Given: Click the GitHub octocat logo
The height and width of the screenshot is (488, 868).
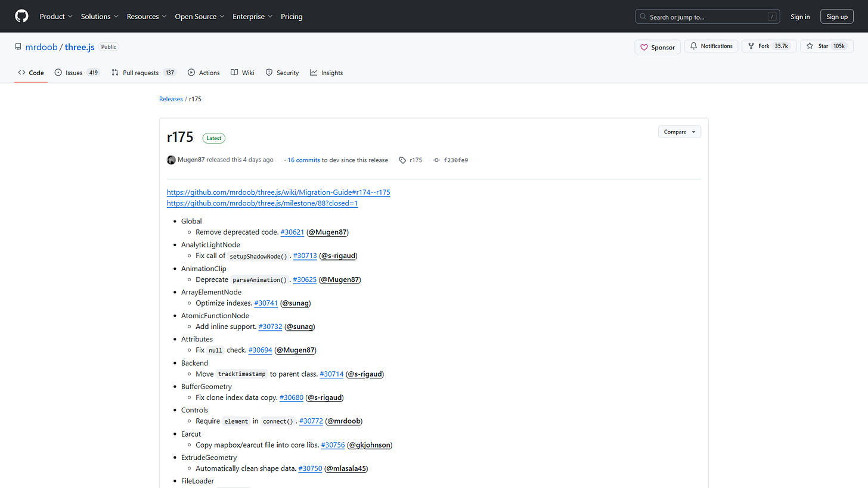Looking at the screenshot, I should (21, 16).
